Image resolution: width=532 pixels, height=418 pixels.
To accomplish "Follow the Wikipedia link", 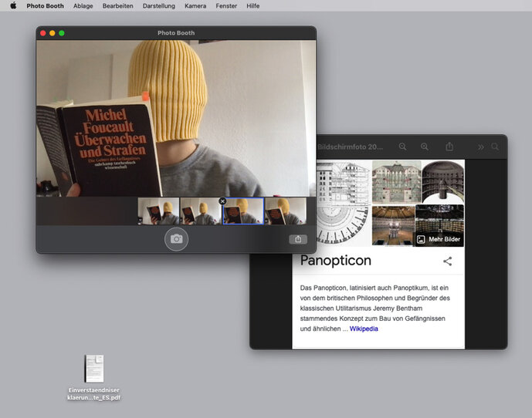I will pyautogui.click(x=364, y=329).
